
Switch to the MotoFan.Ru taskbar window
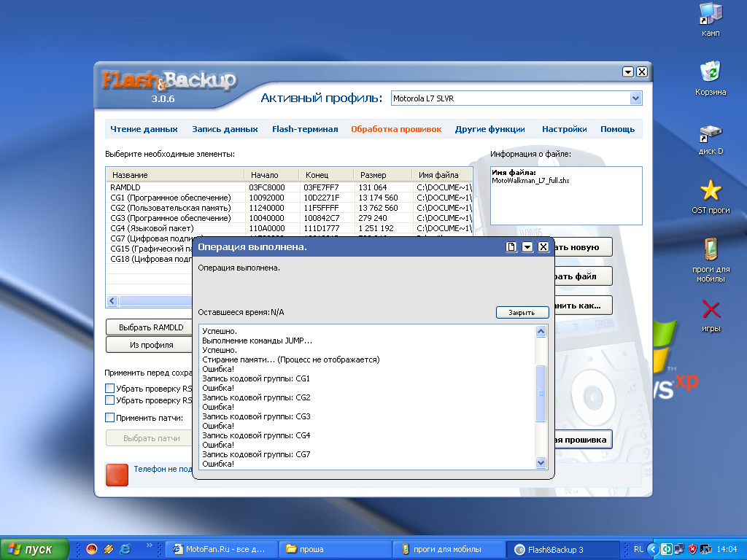221,549
